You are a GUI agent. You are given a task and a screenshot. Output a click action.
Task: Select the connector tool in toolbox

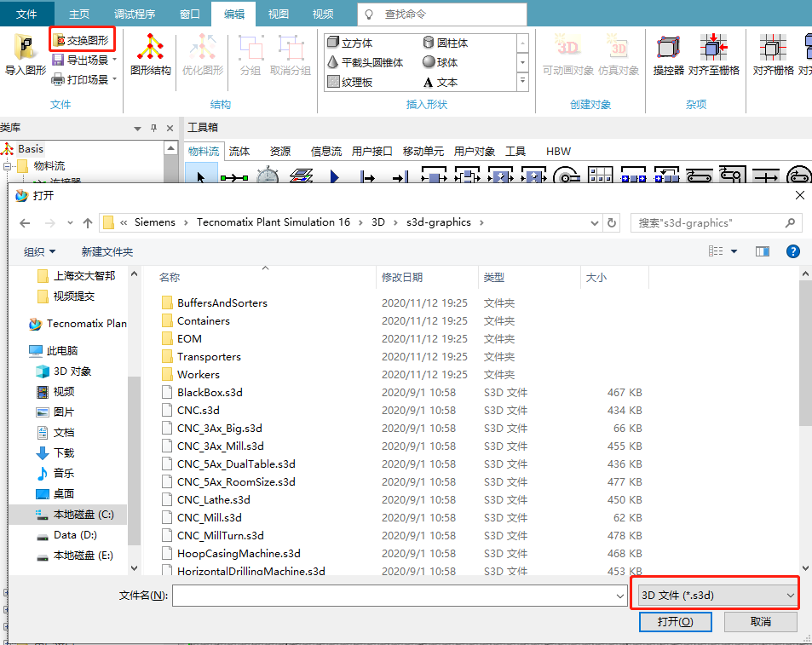click(x=234, y=177)
